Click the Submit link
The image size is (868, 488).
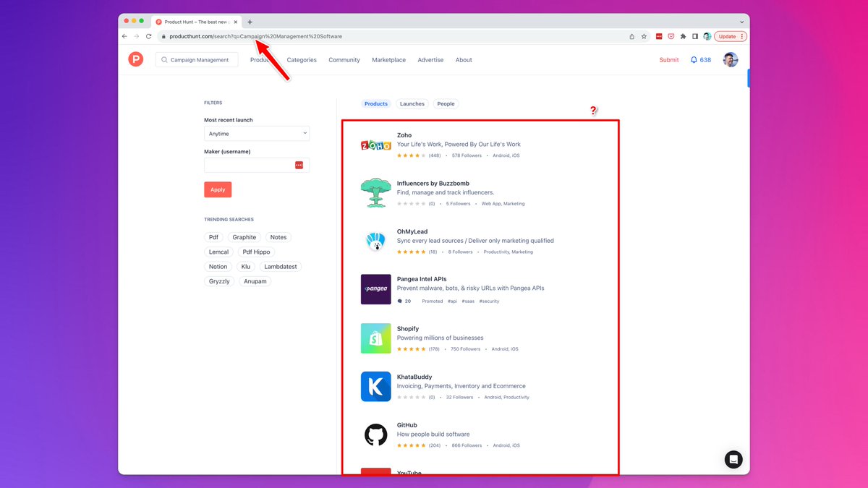tap(669, 60)
